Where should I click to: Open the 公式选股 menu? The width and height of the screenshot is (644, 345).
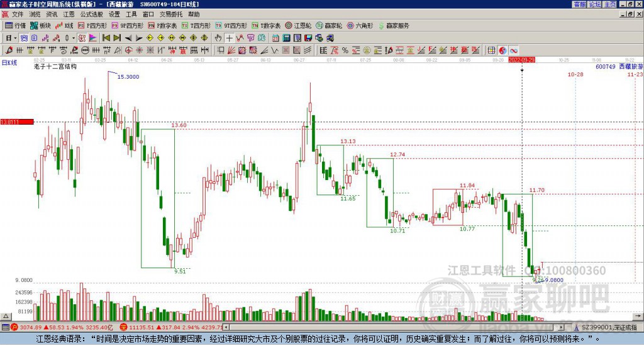[x=92, y=14]
